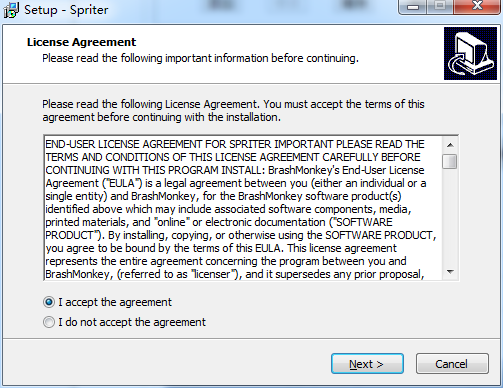Click the "I accept the agreement" label text
The width and height of the screenshot is (503, 388).
[115, 302]
